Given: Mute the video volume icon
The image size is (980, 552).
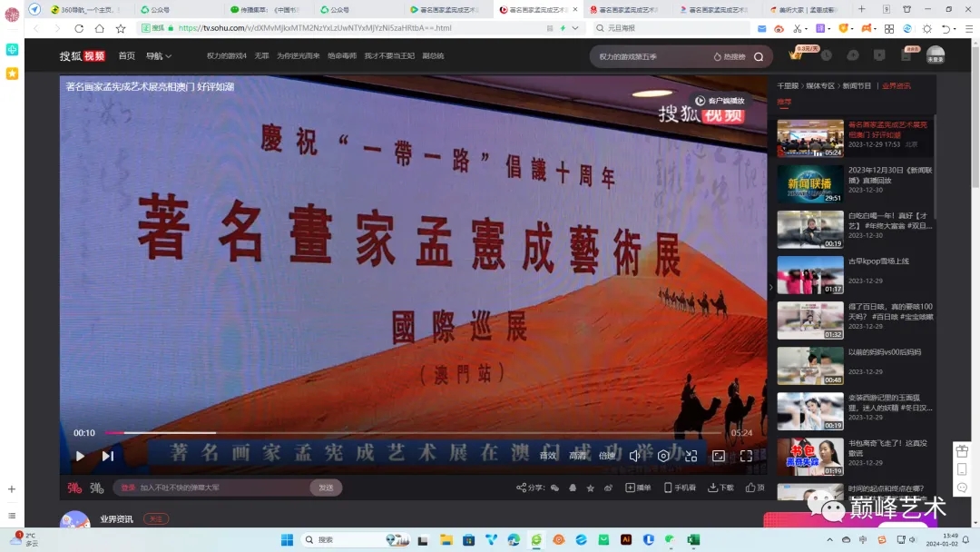Looking at the screenshot, I should point(635,456).
